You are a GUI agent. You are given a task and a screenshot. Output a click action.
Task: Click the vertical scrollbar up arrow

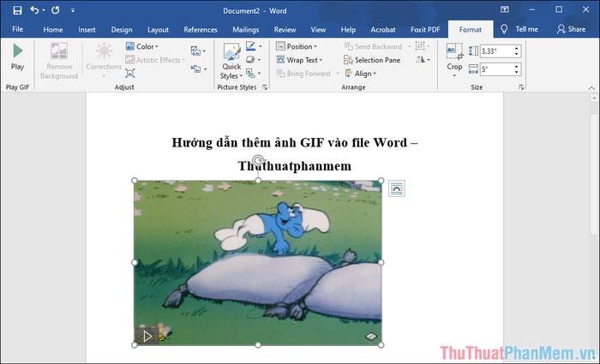click(x=594, y=98)
